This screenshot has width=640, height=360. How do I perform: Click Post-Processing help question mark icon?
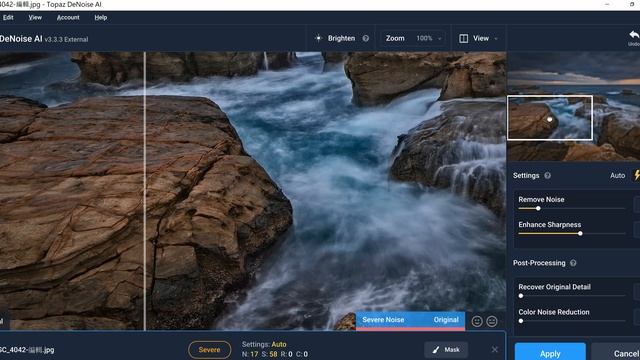(573, 263)
